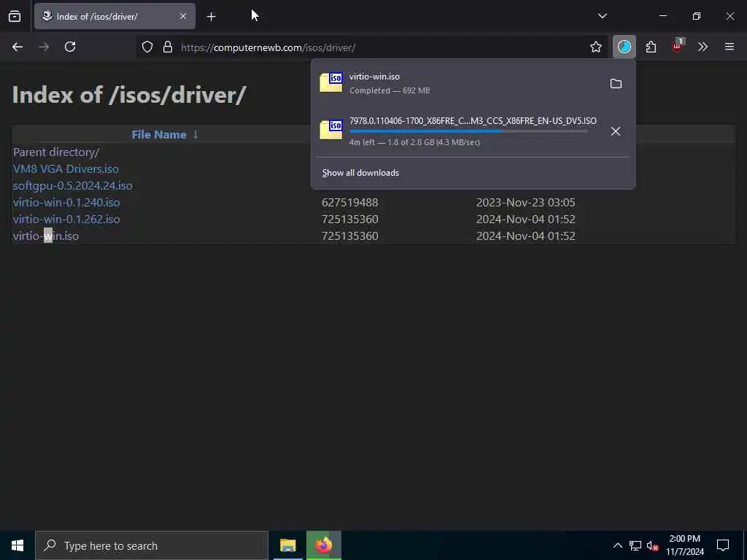Download virtio-win-0.1.240.iso
Viewport: 747px width, 560px height.
click(x=66, y=203)
